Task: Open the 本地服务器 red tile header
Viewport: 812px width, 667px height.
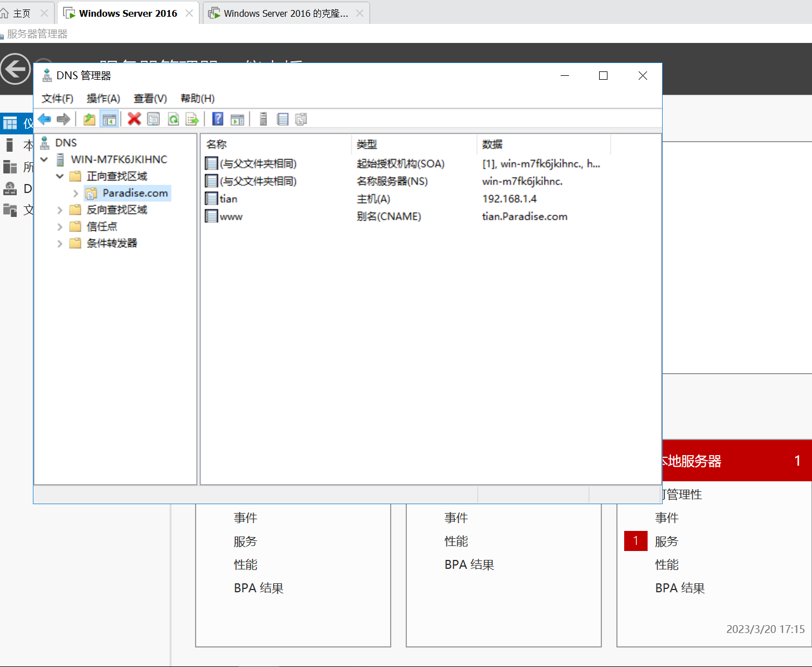Action: click(737, 461)
